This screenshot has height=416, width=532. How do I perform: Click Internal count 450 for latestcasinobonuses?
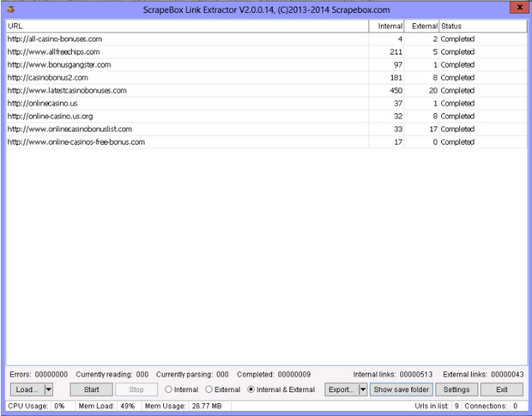click(x=396, y=91)
